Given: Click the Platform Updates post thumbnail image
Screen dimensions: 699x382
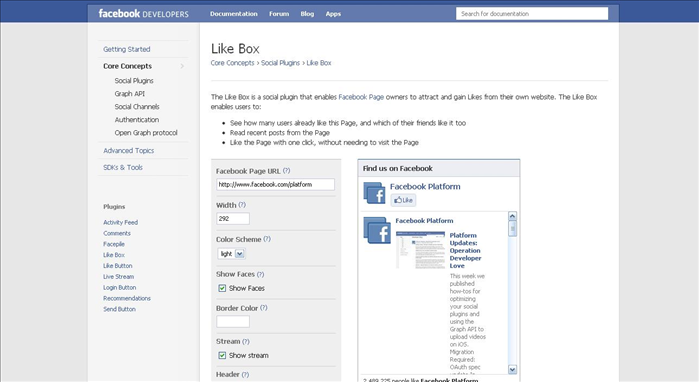Looking at the screenshot, I should coord(420,250).
